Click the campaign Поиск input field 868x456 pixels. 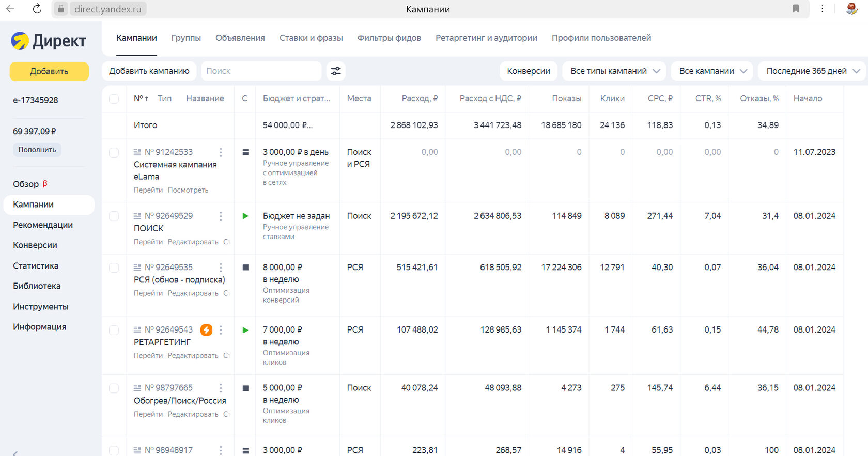click(x=261, y=71)
